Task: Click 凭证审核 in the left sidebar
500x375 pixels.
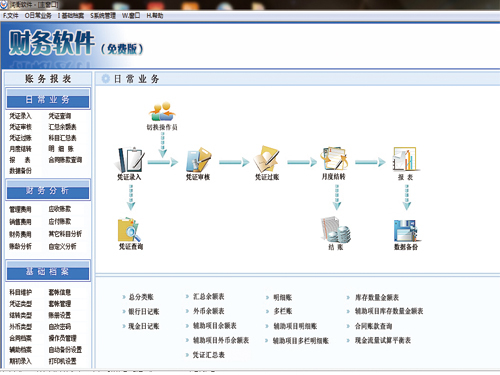Action: 20,127
